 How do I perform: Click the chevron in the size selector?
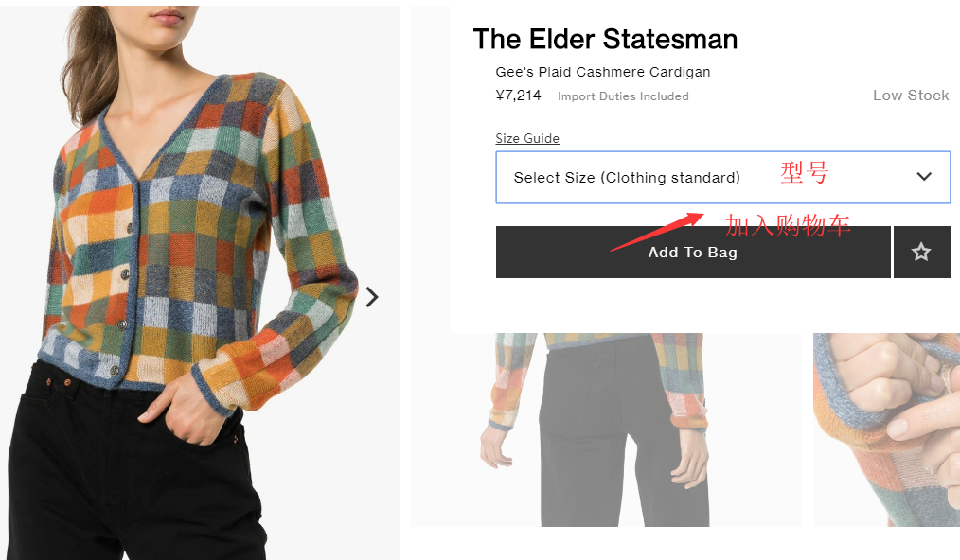pyautogui.click(x=924, y=177)
